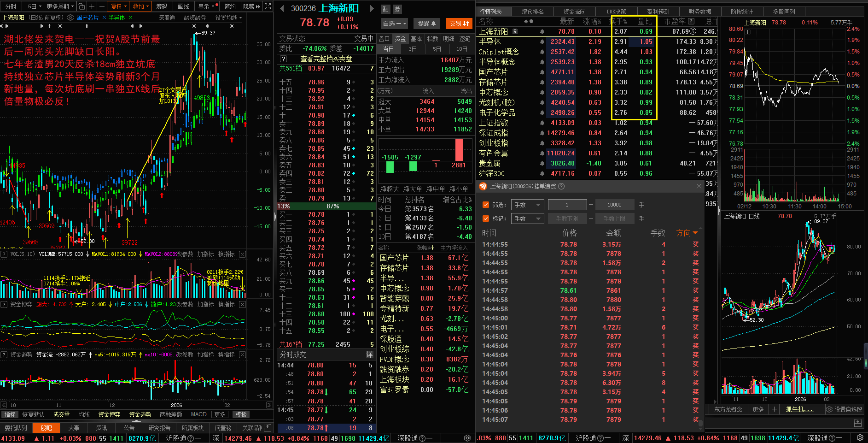Close the VOL indicator pane
The width and height of the screenshot is (868, 443).
point(243,254)
